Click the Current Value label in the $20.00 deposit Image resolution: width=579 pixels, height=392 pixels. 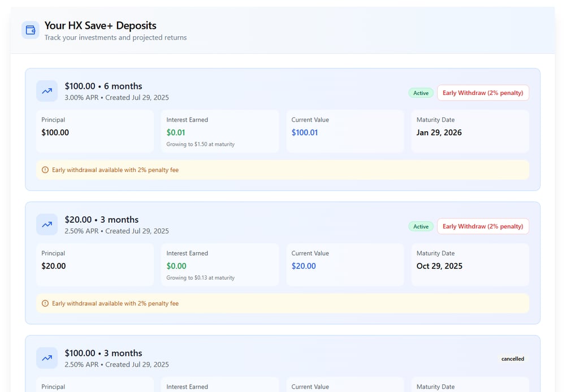310,253
